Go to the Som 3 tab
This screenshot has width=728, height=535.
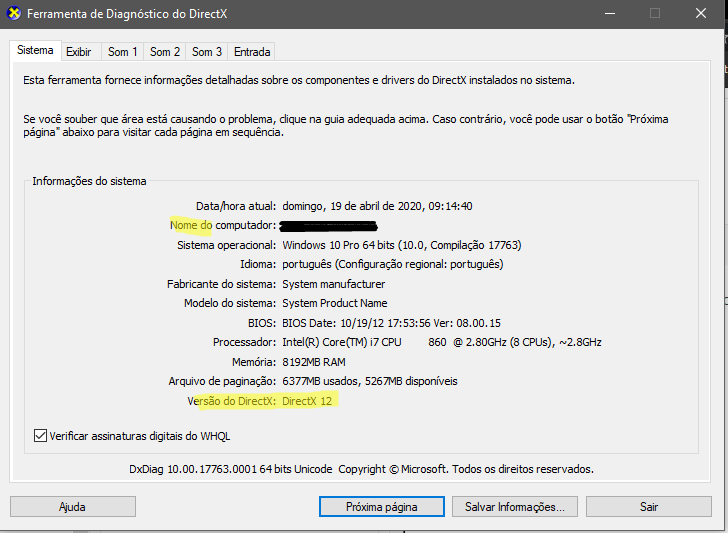[206, 52]
